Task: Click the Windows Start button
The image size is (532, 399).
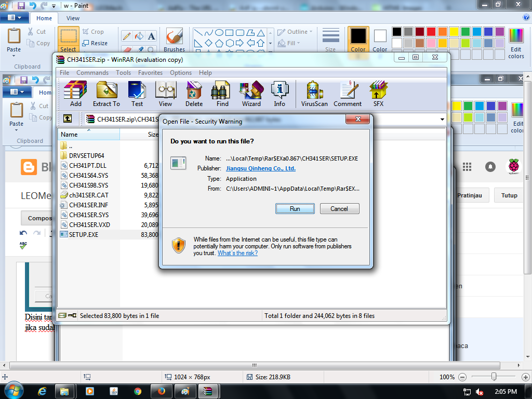Action: pyautogui.click(x=13, y=390)
